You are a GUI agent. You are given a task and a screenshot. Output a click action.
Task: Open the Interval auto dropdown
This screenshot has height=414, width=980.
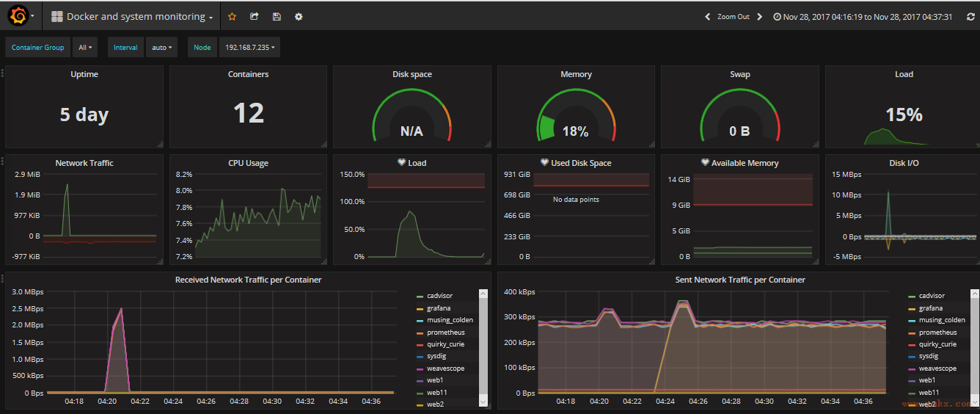(161, 48)
